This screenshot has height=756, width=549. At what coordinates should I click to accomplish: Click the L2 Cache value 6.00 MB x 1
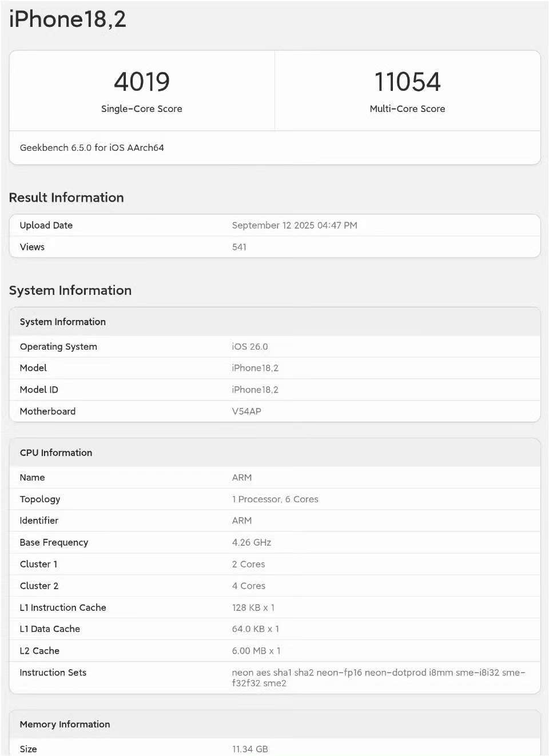[x=256, y=651]
